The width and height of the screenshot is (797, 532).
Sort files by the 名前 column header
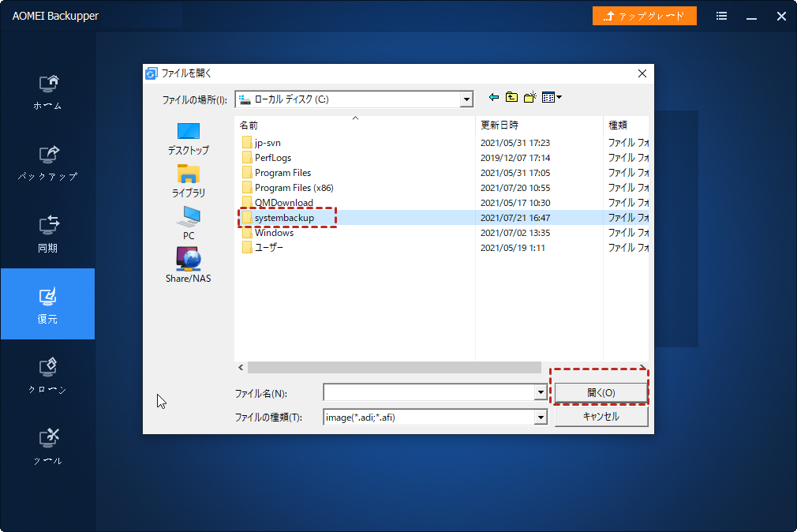click(x=355, y=126)
